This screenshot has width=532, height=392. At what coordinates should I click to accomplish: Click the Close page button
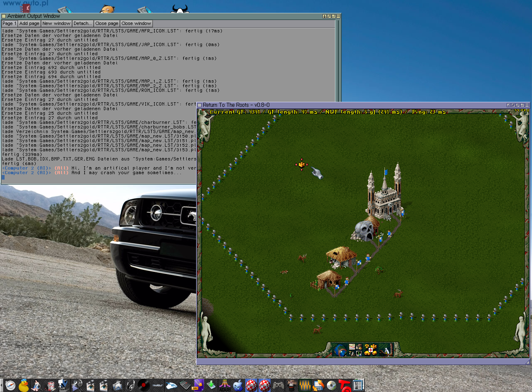point(107,24)
